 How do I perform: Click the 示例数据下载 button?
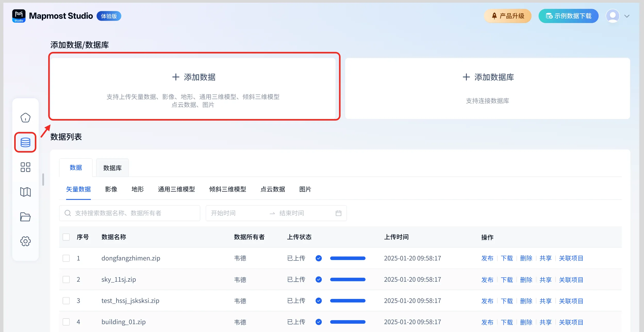pos(568,16)
